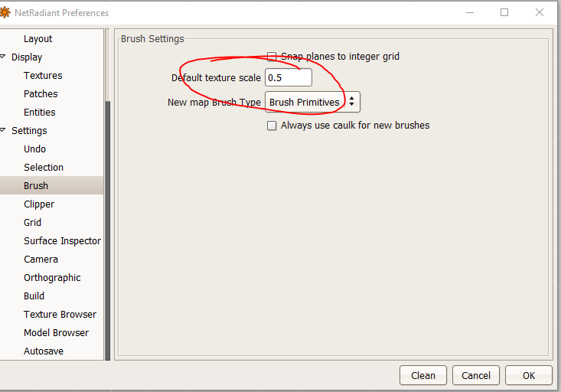Collapse the Display tree section
The width and height of the screenshot is (561, 392).
pyautogui.click(x=3, y=57)
